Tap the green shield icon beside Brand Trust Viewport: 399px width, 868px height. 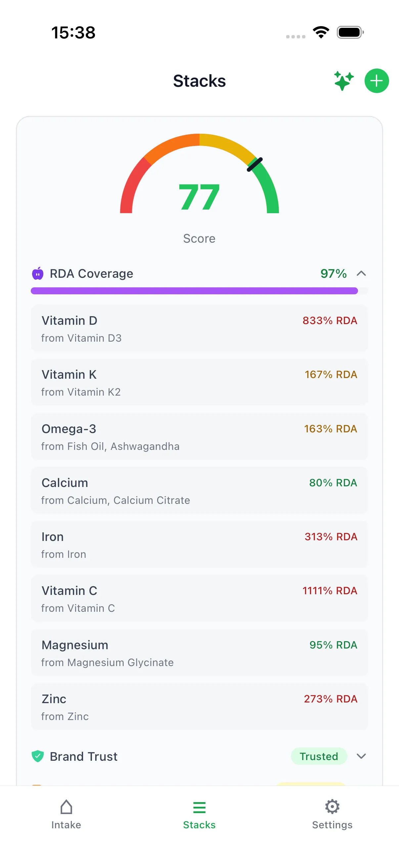pos(37,756)
